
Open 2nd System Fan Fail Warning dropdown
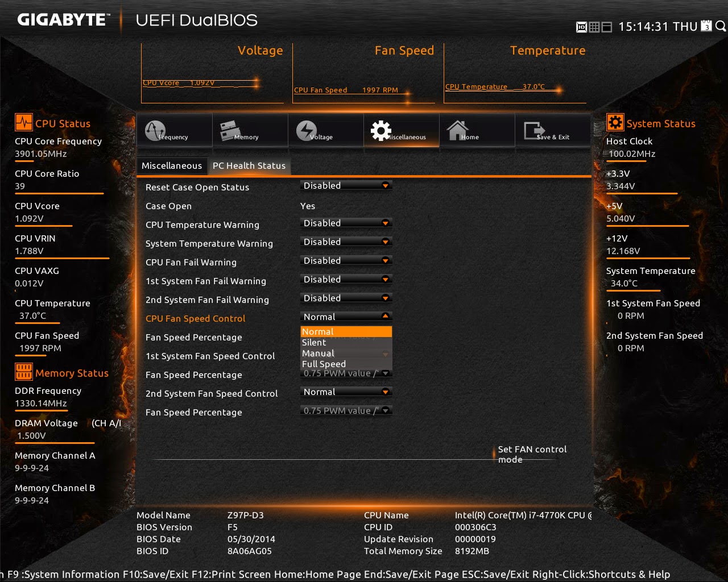(x=346, y=298)
